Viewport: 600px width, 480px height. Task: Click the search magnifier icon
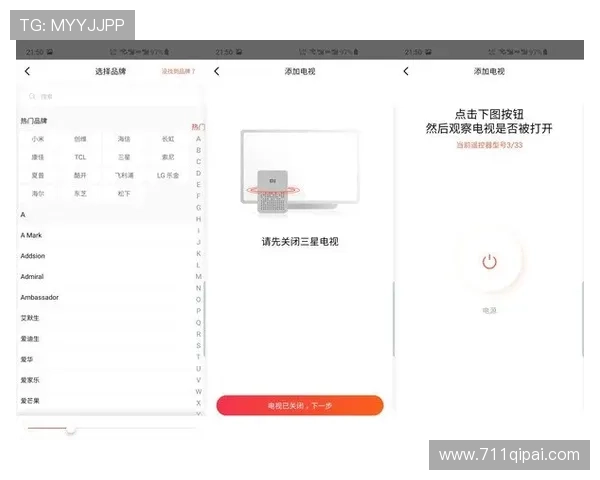(x=32, y=96)
